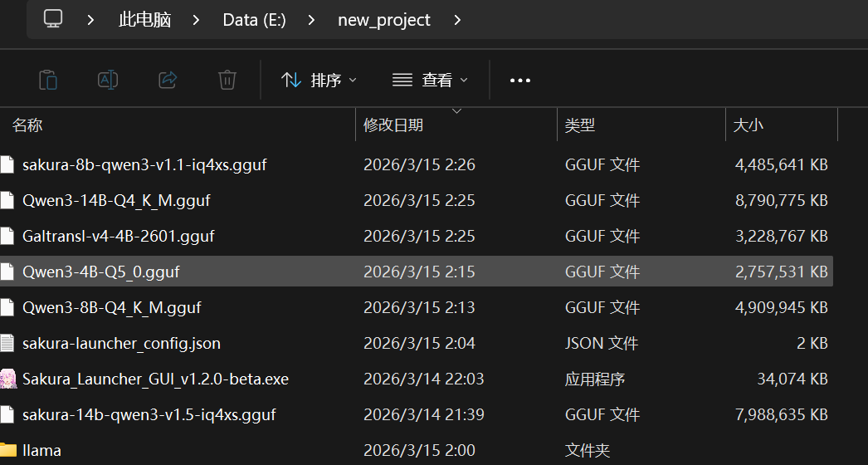
Task: Select the Galtransl-v4-4B-2601.gguf file
Action: pos(118,236)
